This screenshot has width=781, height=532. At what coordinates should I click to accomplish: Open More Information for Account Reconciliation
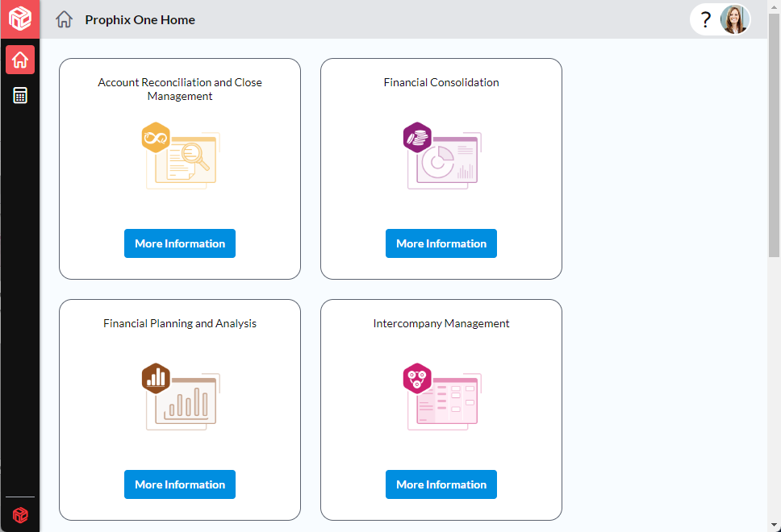point(180,243)
